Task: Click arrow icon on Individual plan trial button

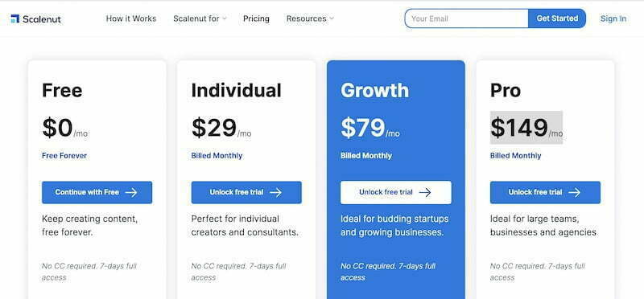Action: coord(275,192)
